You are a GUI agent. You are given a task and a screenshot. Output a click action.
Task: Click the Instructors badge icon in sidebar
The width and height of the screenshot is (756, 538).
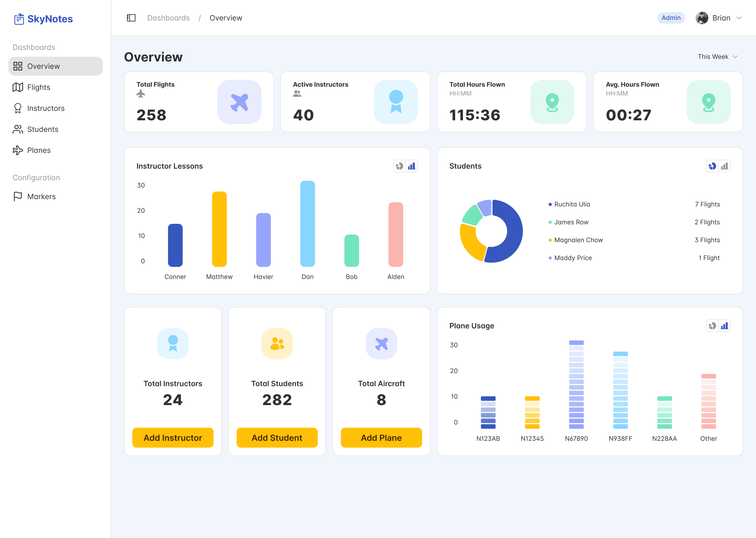click(18, 108)
